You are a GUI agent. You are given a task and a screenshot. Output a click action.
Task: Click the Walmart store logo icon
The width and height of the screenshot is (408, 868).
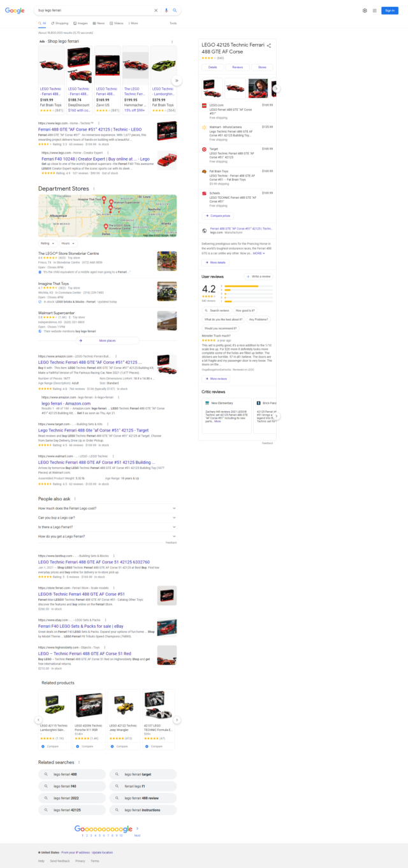pyautogui.click(x=205, y=127)
